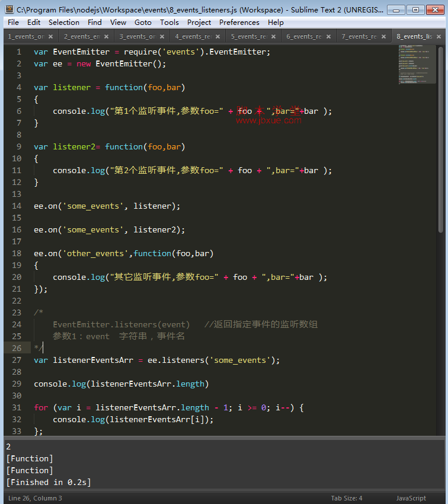This screenshot has height=504, width=448.
Task: Close the 3_events_on tab
Action: 162,37
